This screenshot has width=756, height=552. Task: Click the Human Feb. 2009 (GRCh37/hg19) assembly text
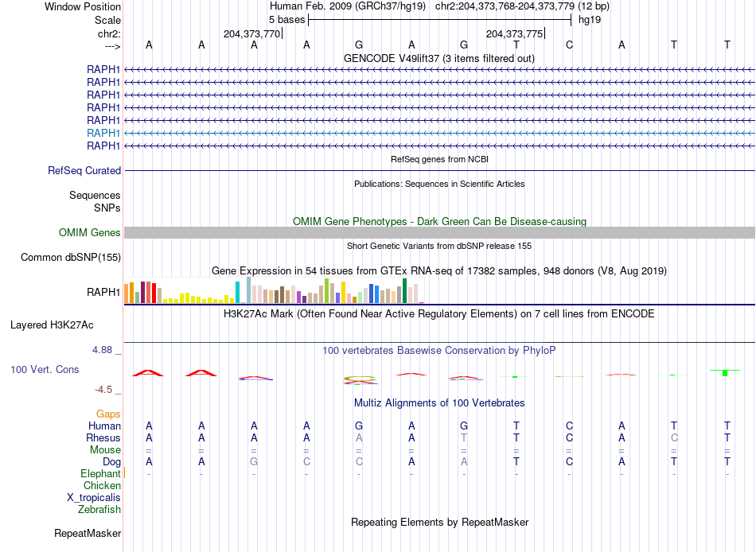click(348, 6)
